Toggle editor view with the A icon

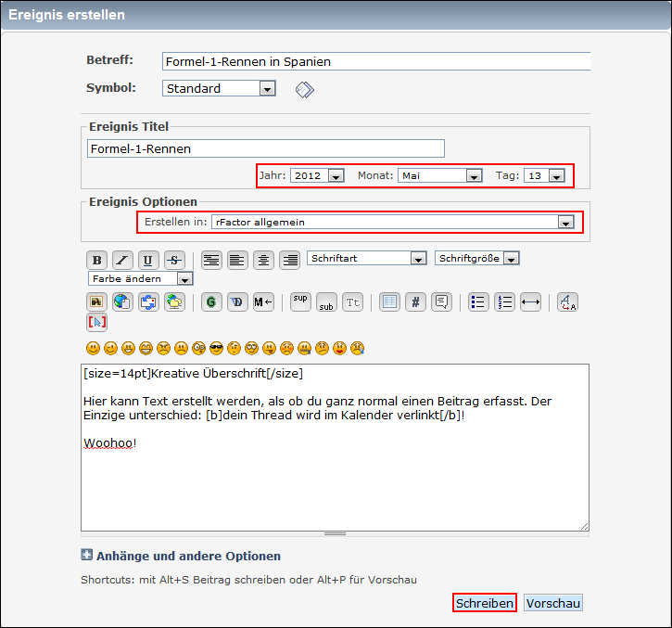click(568, 302)
